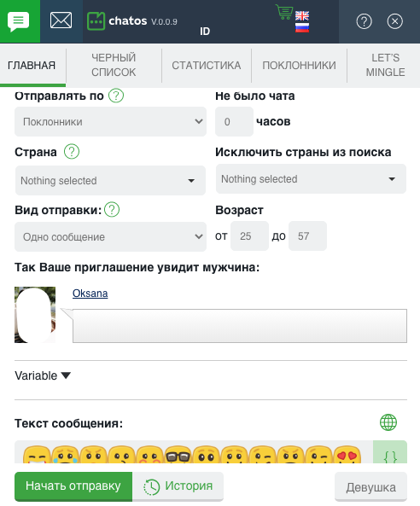Expand the Variable disclosure triangle
The image size is (420, 506).
click(x=66, y=375)
